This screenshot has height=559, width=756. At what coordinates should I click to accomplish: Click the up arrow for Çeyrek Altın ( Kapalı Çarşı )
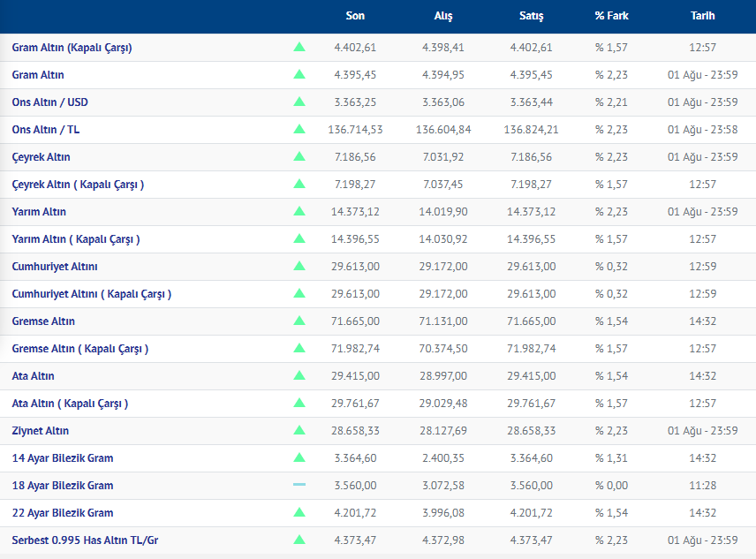[x=299, y=184]
